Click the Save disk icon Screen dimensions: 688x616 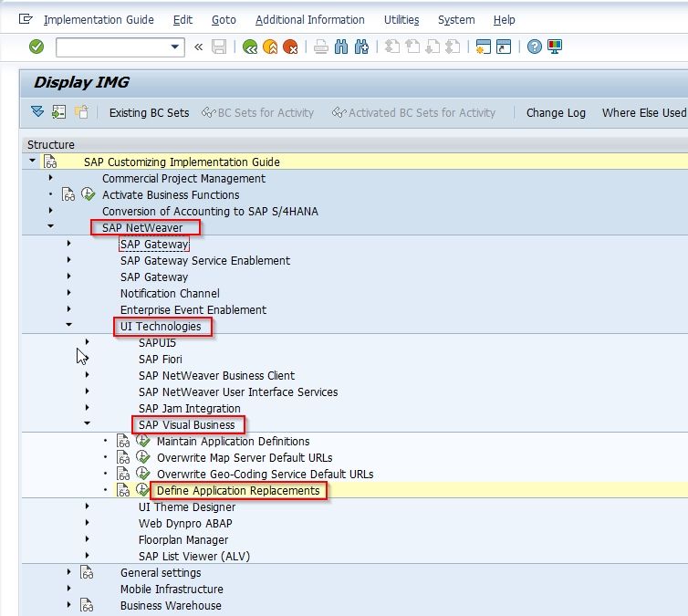point(219,47)
